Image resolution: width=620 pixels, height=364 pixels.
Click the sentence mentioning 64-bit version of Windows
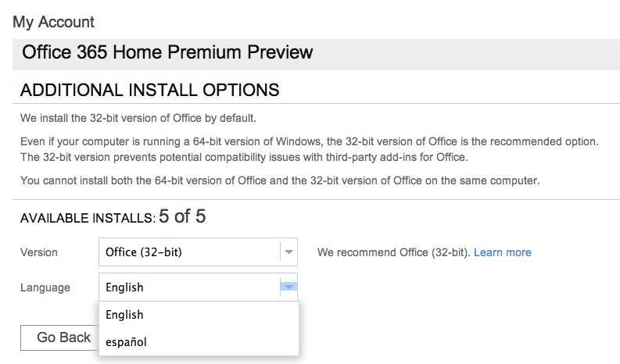(310, 141)
